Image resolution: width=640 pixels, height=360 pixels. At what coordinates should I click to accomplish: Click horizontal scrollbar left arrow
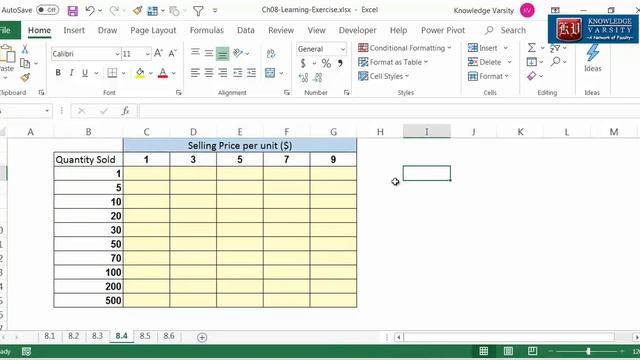tap(399, 337)
